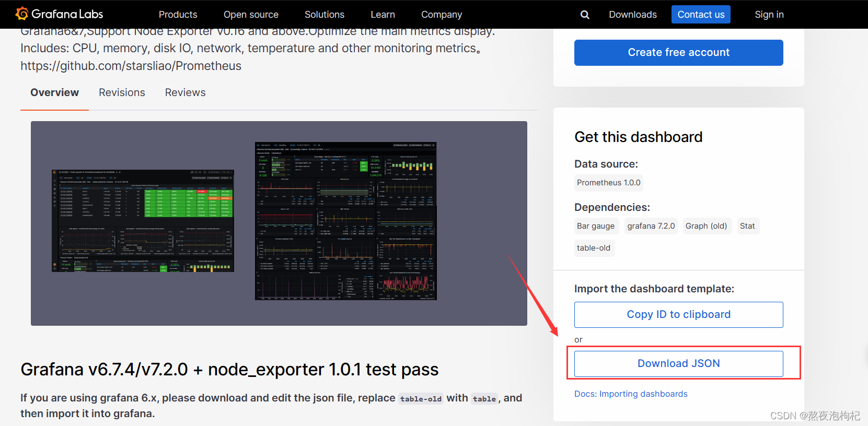868x426 pixels.
Task: Open the right dashboard screenshot thumbnail
Action: [345, 221]
